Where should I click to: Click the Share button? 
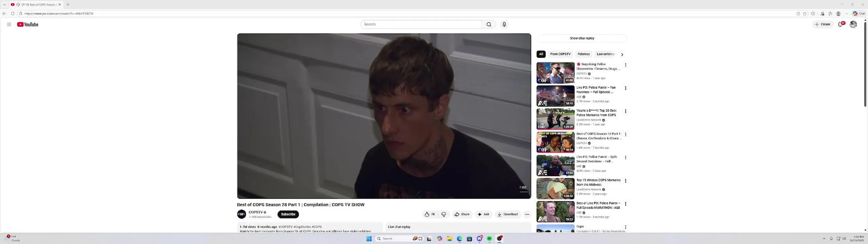pyautogui.click(x=462, y=214)
